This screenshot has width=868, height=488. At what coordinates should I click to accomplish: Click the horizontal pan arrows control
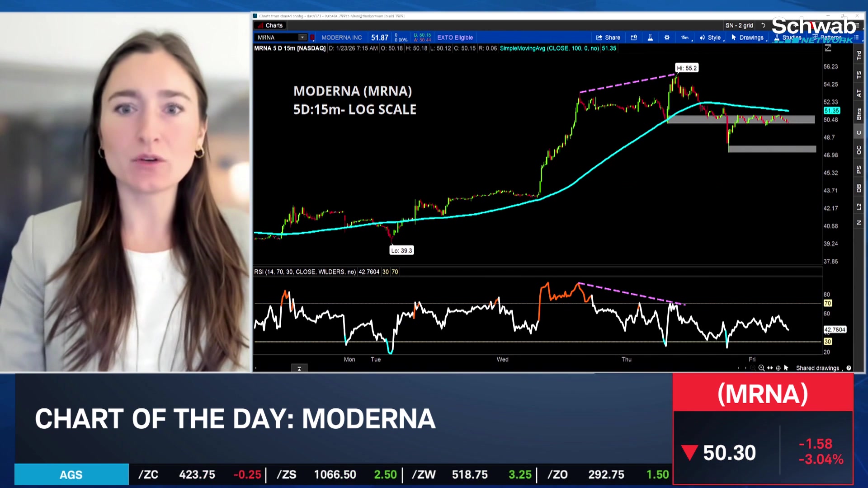click(x=770, y=368)
